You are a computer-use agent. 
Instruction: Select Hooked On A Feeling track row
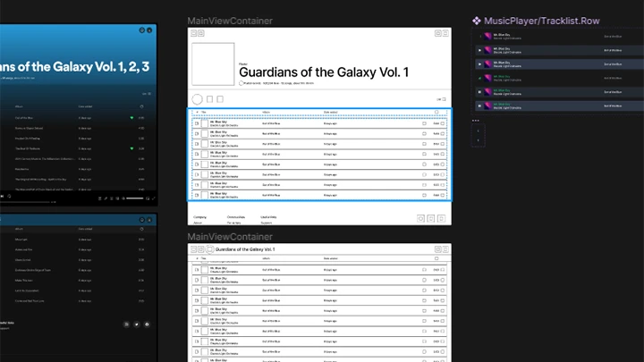pyautogui.click(x=78, y=139)
